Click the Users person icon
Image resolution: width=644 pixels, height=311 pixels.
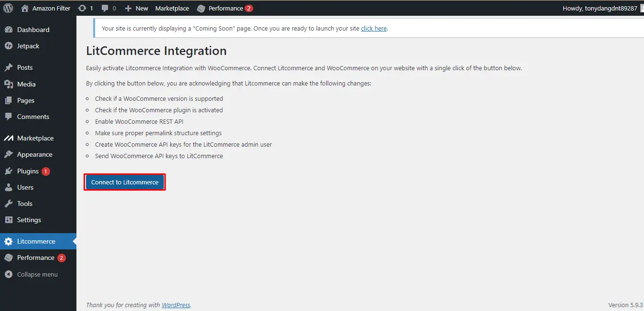pyautogui.click(x=9, y=187)
